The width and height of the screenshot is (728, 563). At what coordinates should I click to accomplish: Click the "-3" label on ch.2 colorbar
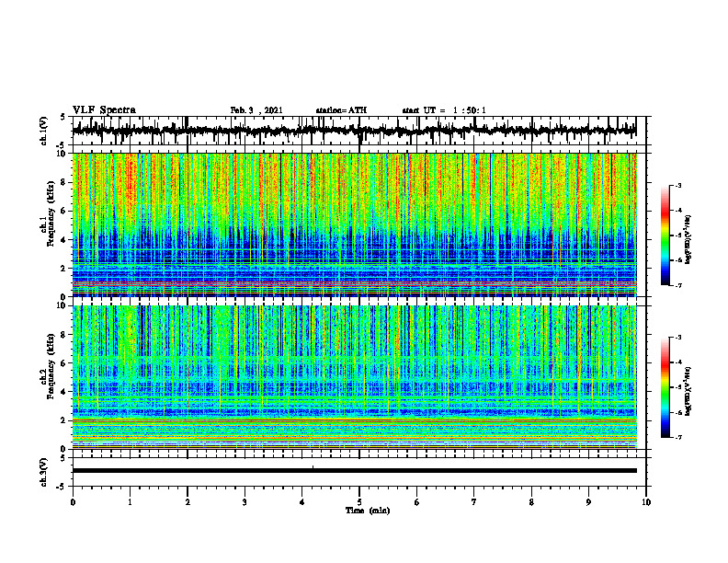pyautogui.click(x=678, y=338)
